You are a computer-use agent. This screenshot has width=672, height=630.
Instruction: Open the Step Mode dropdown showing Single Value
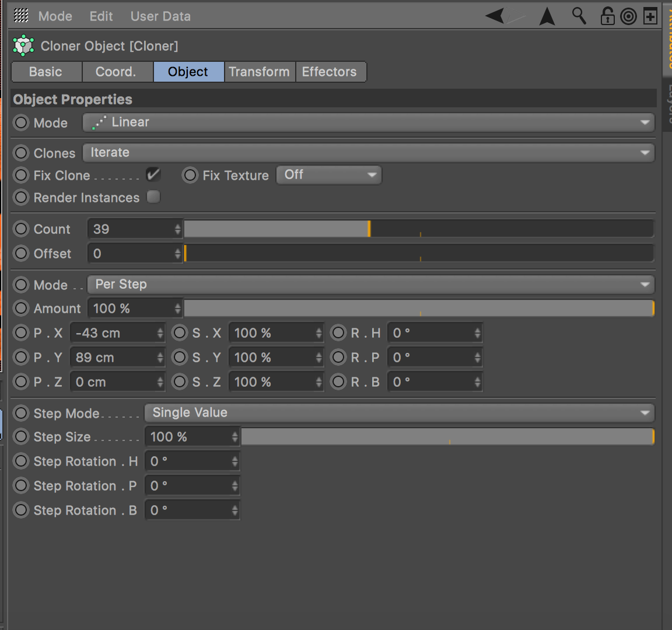point(400,413)
